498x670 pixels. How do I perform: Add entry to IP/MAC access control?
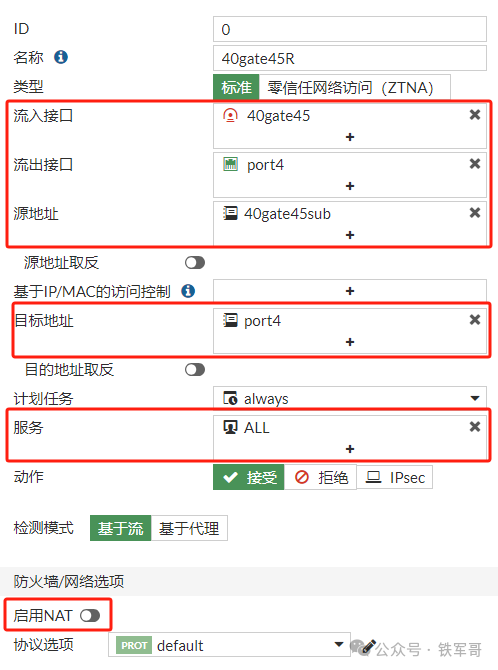350,291
